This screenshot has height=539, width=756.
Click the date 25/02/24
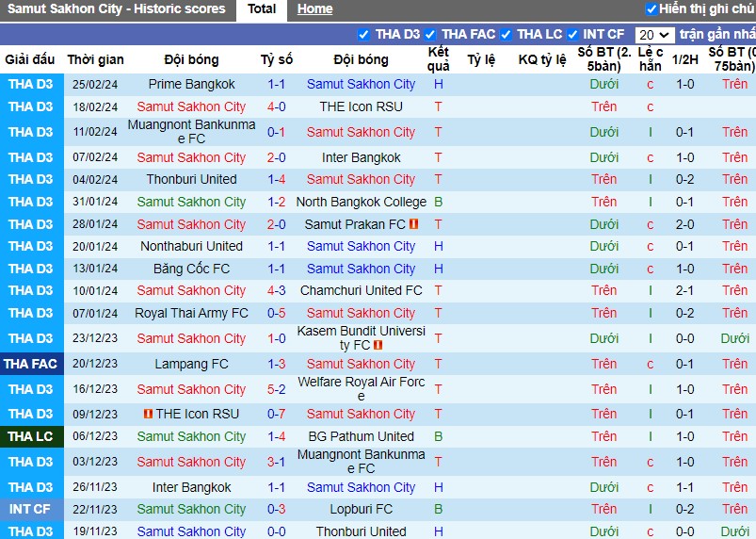(x=95, y=85)
